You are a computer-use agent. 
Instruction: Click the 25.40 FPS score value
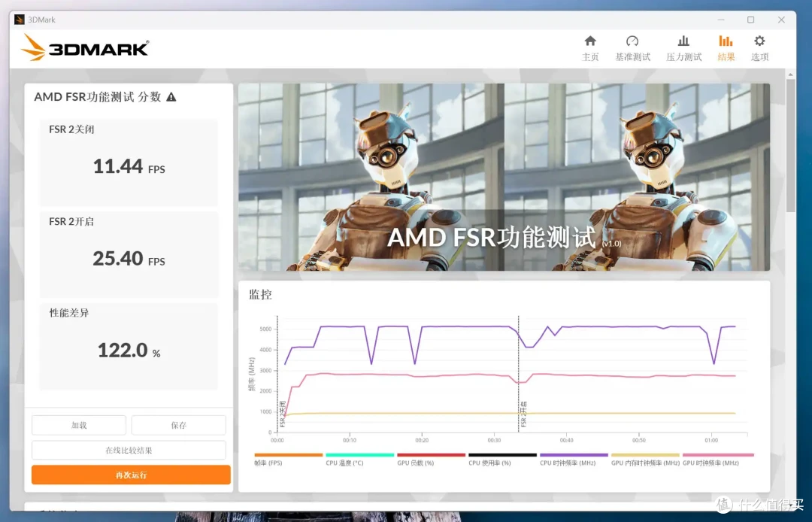tap(129, 259)
